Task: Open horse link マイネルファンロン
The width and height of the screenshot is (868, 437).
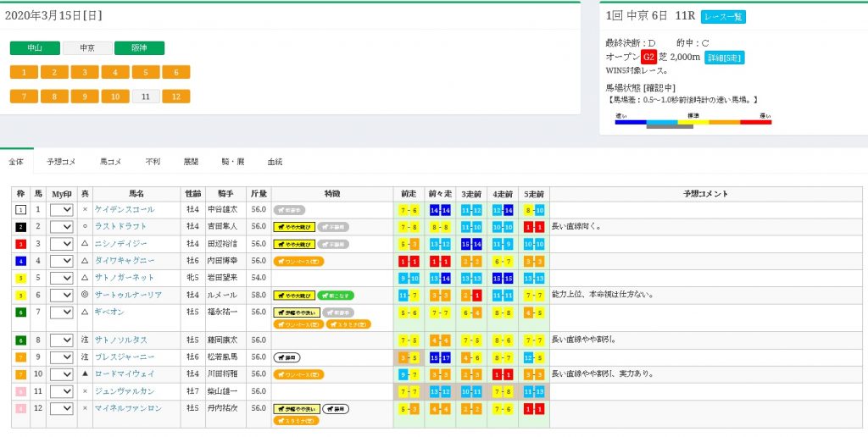Action: [x=129, y=408]
